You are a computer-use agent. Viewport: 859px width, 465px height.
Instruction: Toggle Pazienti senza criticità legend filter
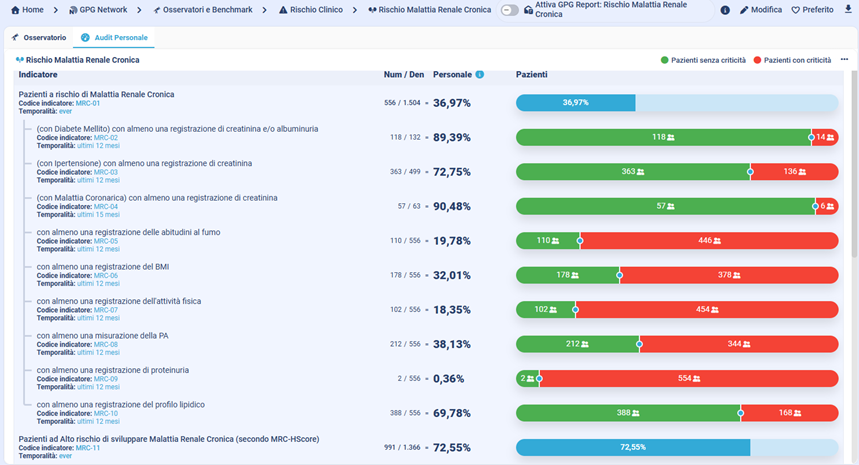(x=703, y=60)
